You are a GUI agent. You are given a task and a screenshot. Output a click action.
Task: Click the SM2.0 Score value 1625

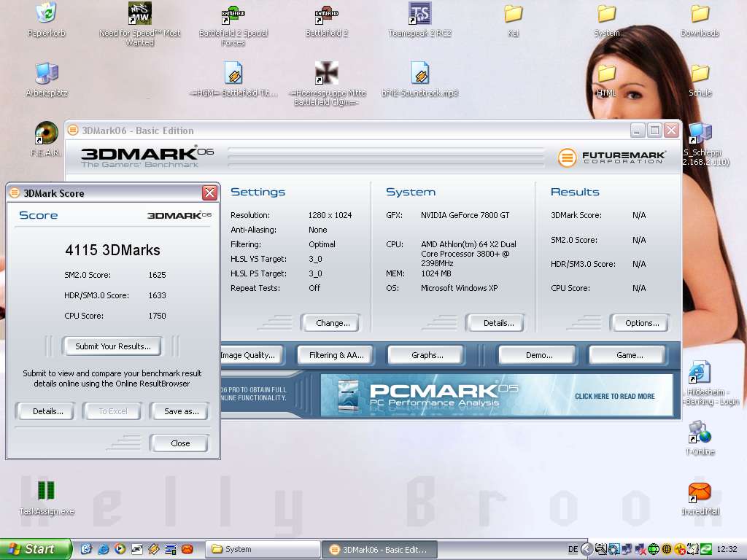(x=157, y=275)
